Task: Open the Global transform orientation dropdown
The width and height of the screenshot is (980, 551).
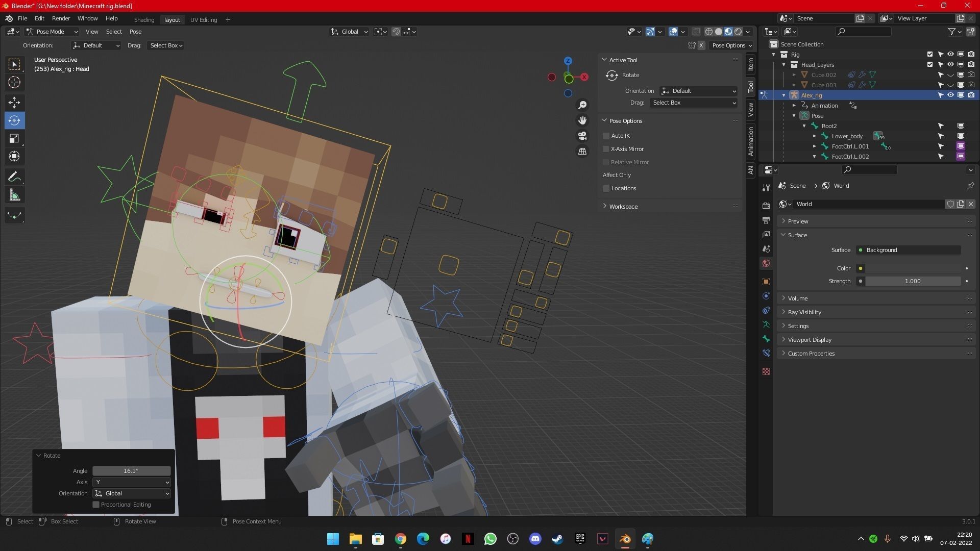Action: pyautogui.click(x=350, y=32)
